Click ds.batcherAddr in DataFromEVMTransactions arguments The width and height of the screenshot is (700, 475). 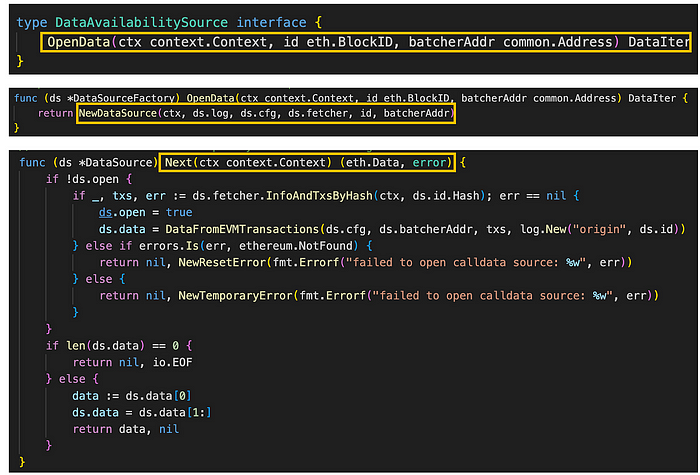(425, 229)
